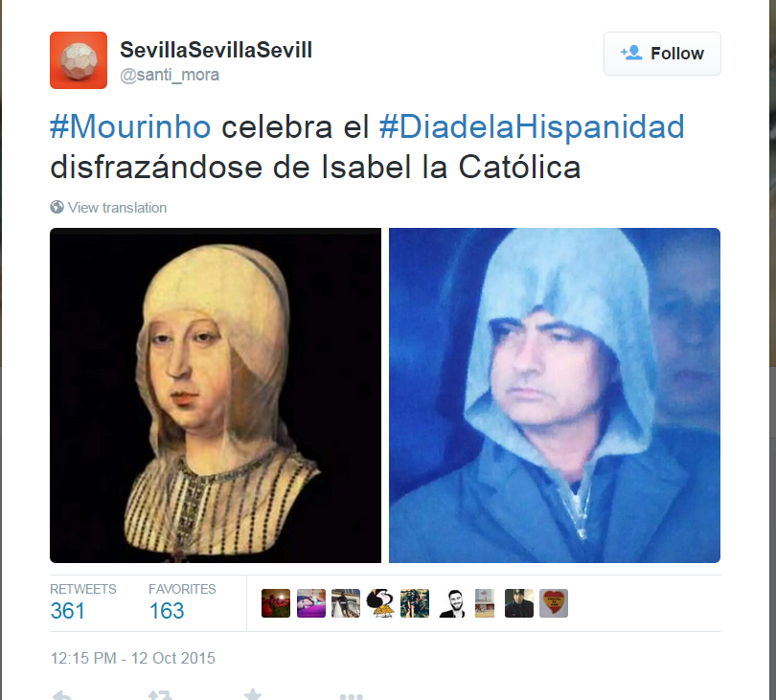Open the orange soccer-ball profile avatar
Screen dimensions: 776x700
click(79, 60)
